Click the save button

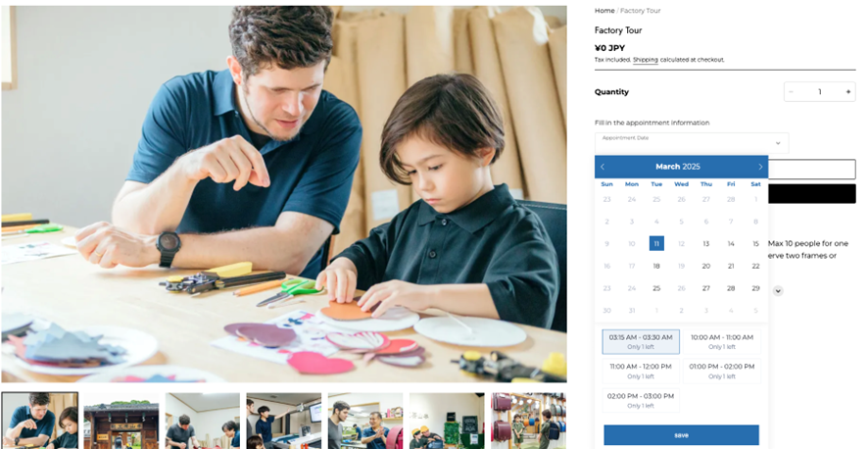(681, 435)
